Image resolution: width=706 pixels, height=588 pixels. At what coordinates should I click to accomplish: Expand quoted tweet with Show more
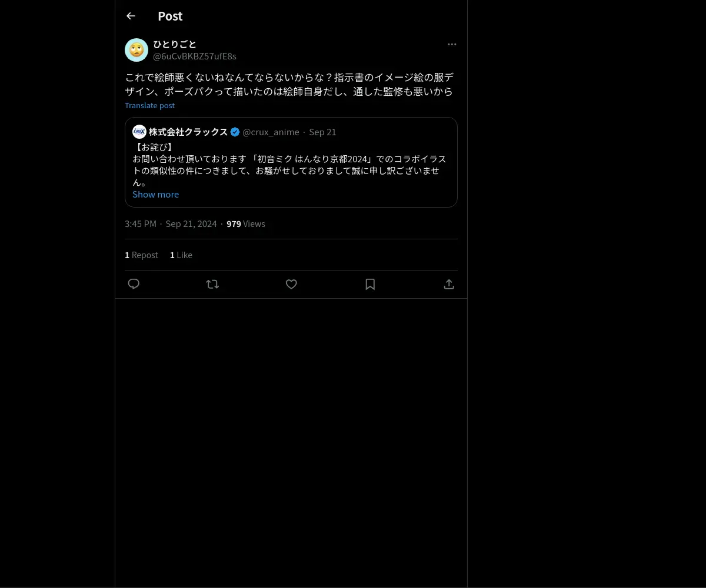(155, 194)
